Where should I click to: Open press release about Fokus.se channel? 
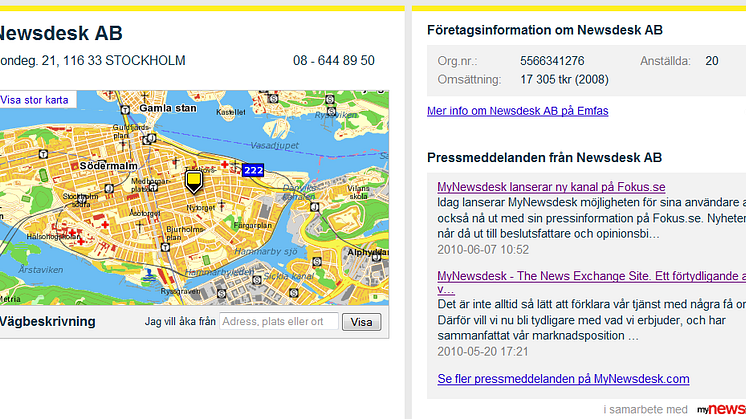coord(551,187)
